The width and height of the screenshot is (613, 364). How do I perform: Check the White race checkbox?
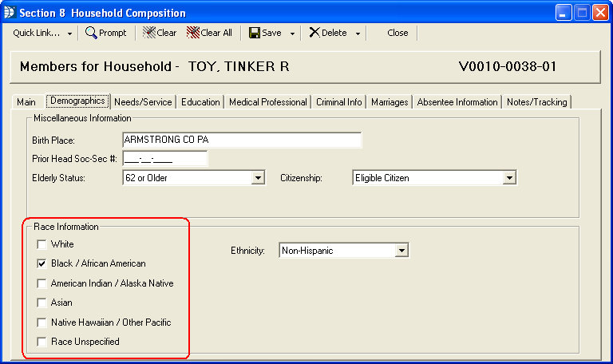pos(42,244)
